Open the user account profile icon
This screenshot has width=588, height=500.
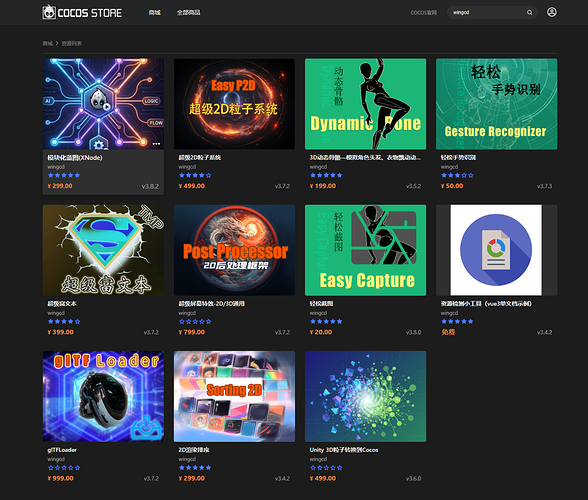(x=551, y=12)
